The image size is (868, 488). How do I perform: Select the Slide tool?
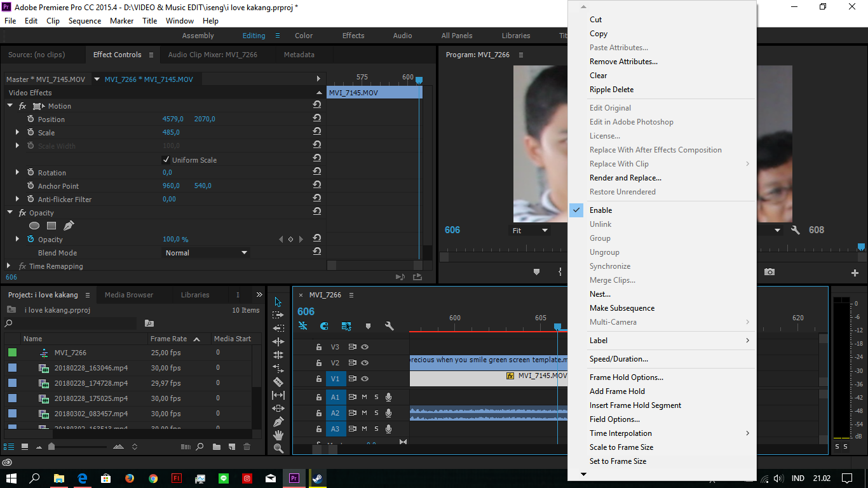pos(278,409)
